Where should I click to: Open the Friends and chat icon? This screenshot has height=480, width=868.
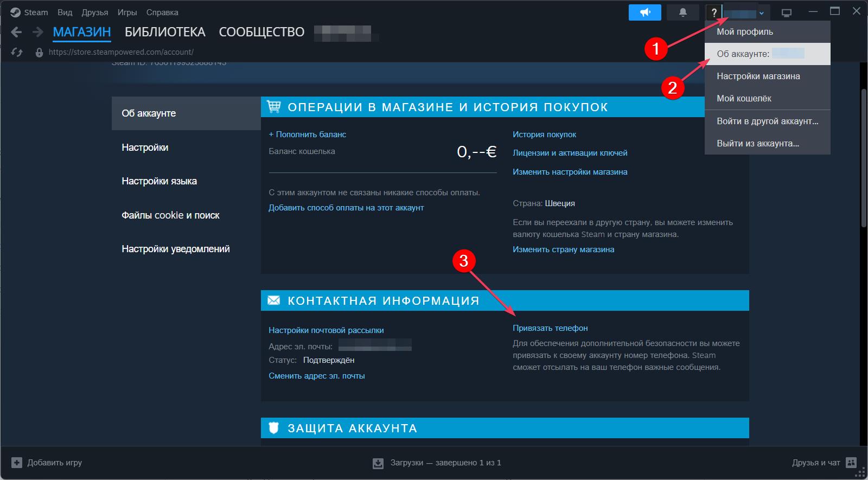coord(851,463)
